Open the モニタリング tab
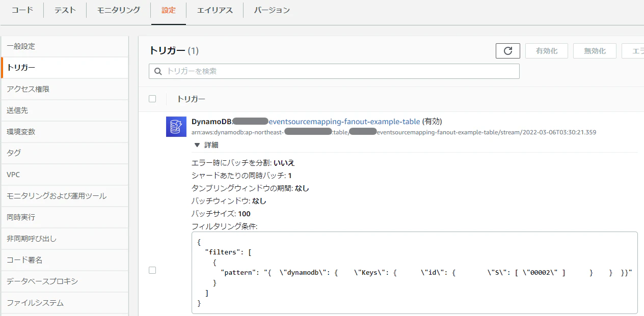The image size is (644, 316). [x=119, y=10]
